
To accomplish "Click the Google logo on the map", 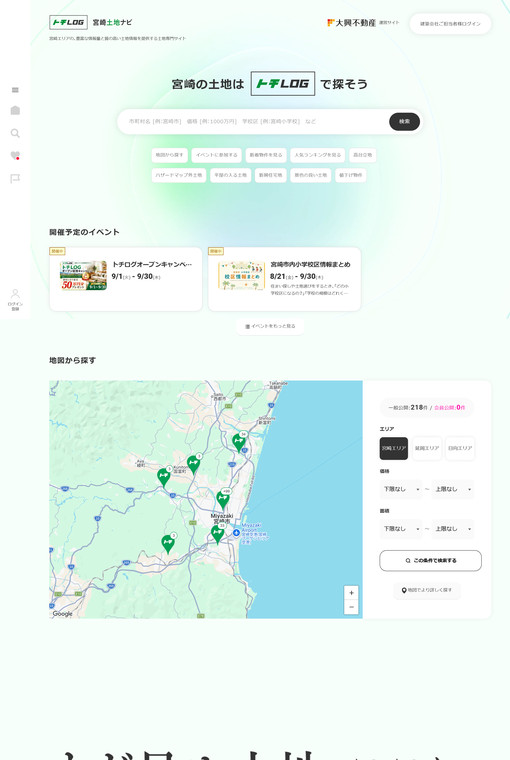I will point(63,614).
